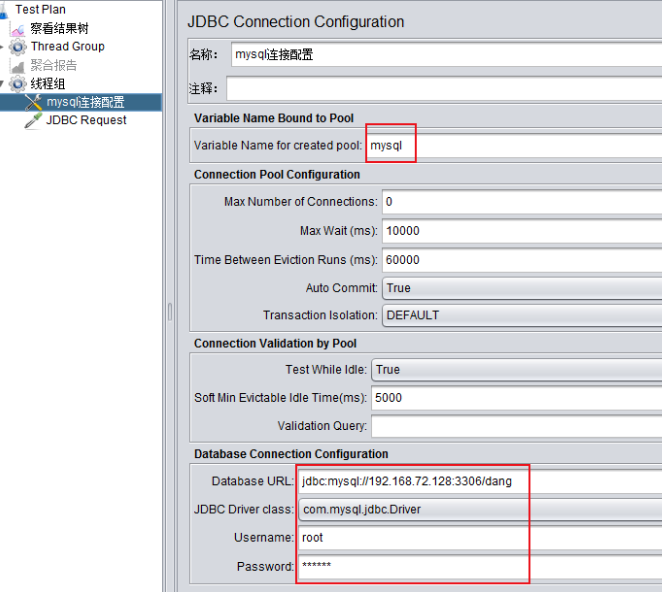This screenshot has height=592, width=662.
Task: Click the Test Plan flask icon
Action: [3, 10]
